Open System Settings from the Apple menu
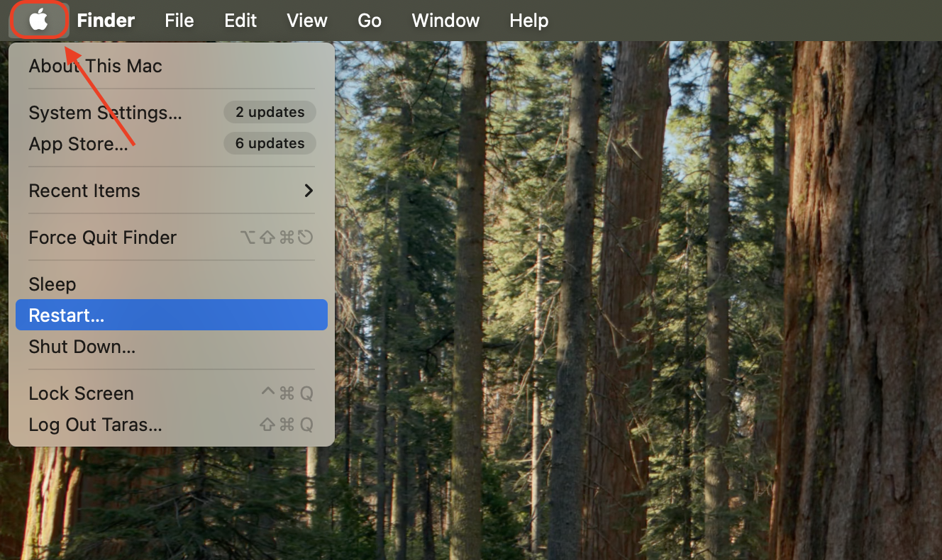The height and width of the screenshot is (560, 942). pyautogui.click(x=104, y=112)
